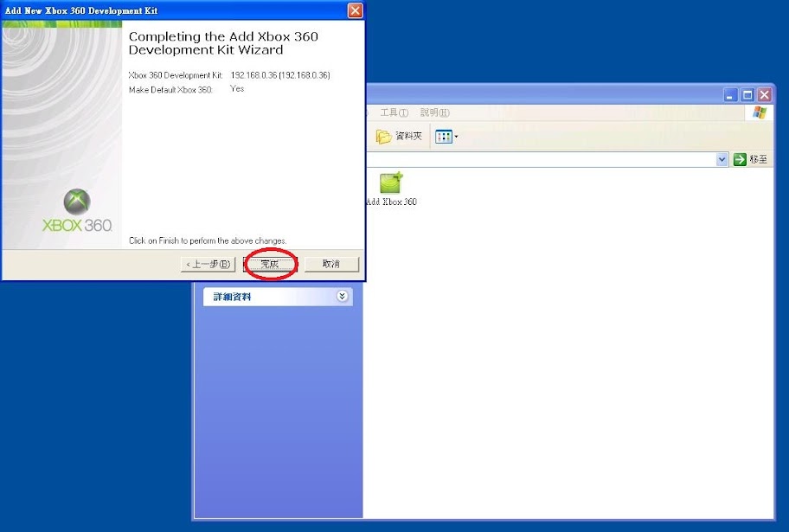
Task: Open the 說明(H) menu in Explorer window
Action: (435, 112)
